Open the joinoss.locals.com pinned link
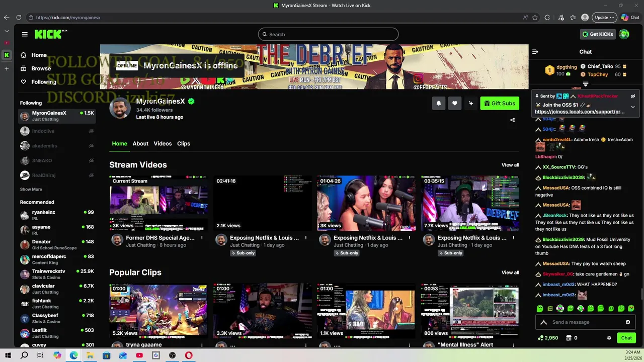644x362 pixels. pos(580,112)
